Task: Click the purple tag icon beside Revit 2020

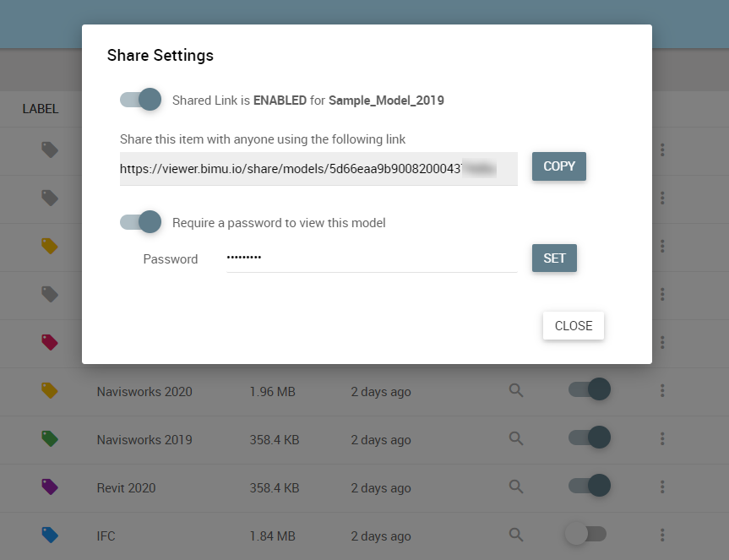Action: click(x=50, y=487)
